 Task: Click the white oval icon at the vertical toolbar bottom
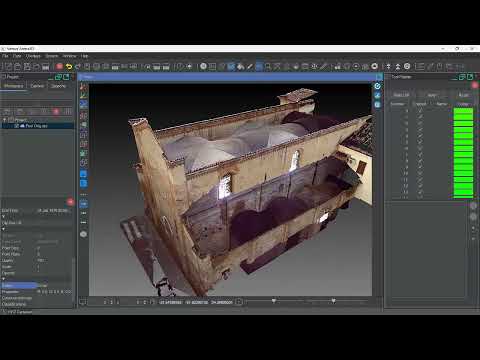click(x=84, y=234)
